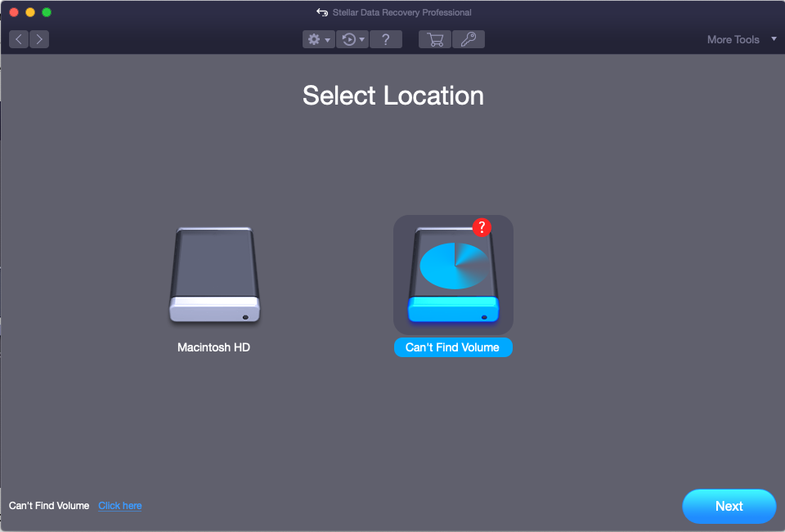Select the Macintosh HD drive icon
The width and height of the screenshot is (785, 532).
214,275
